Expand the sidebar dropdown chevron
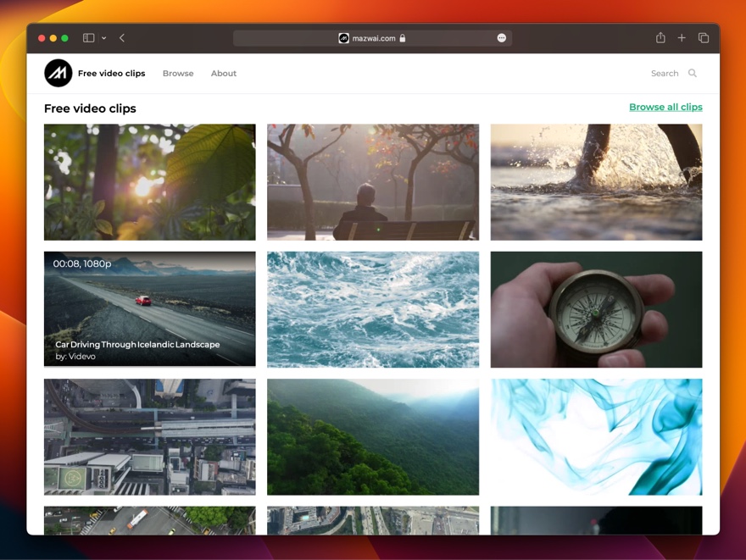Screen dimensions: 746x560 point(103,38)
